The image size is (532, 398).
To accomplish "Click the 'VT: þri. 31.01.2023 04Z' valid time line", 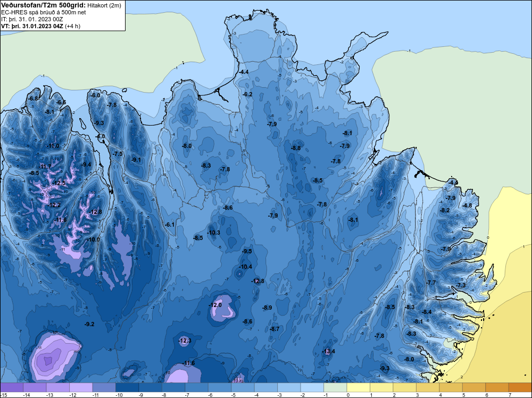I will pos(32,26).
